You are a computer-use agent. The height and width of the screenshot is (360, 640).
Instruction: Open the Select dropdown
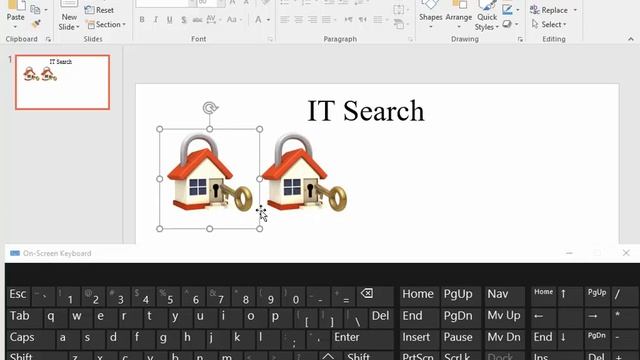[x=549, y=24]
